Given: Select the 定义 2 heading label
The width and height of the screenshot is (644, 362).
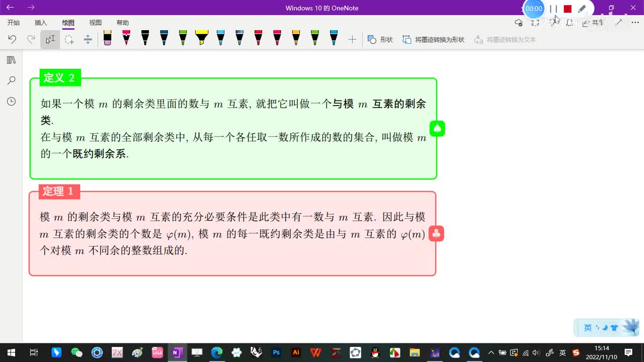Looking at the screenshot, I should click(x=59, y=77).
